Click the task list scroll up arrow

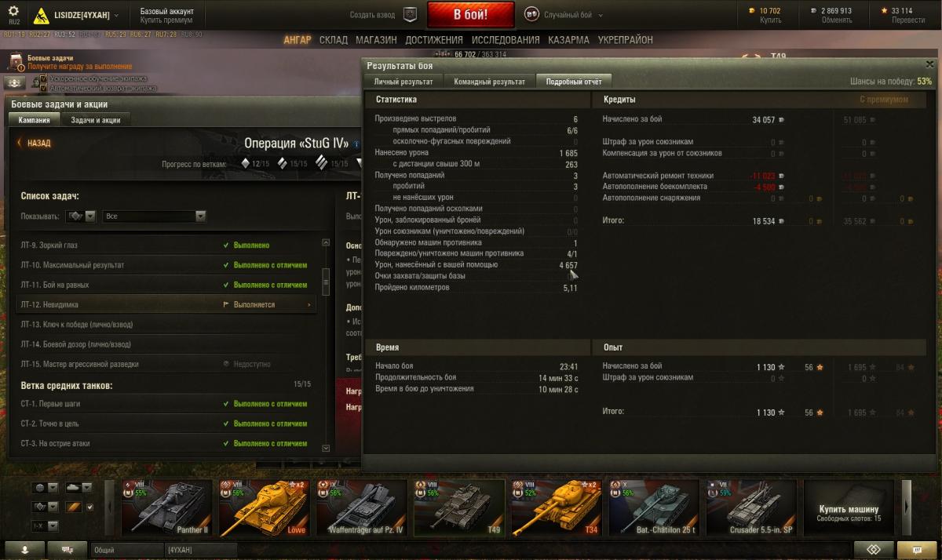coord(327,243)
